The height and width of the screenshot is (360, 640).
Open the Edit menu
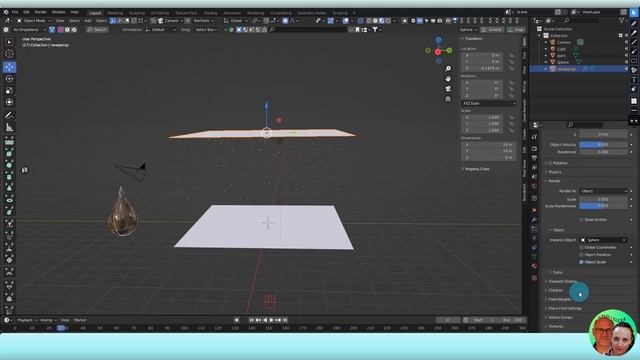[x=27, y=12]
